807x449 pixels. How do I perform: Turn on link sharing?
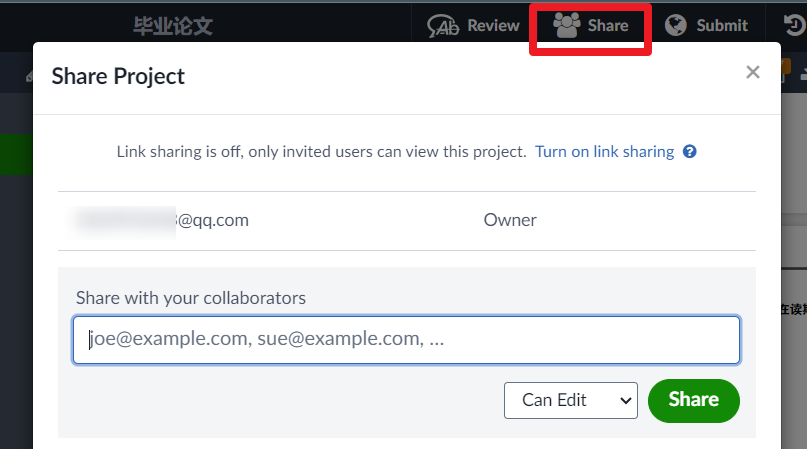tap(604, 152)
